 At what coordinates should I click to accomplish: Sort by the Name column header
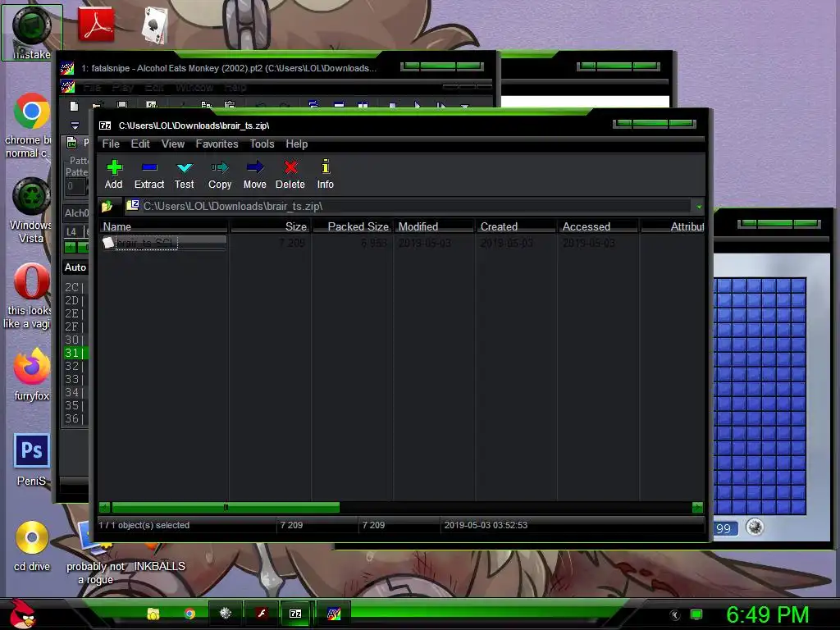163,226
